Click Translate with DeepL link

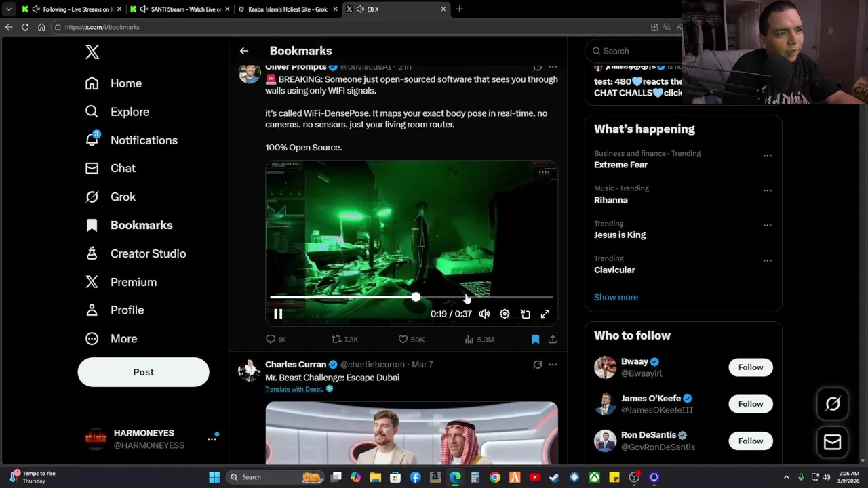click(x=294, y=389)
